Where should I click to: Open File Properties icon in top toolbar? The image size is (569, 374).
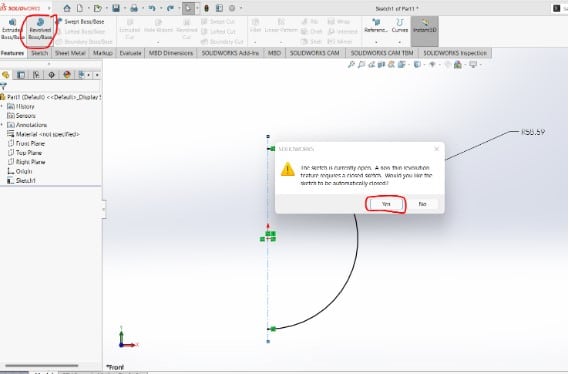(219, 8)
